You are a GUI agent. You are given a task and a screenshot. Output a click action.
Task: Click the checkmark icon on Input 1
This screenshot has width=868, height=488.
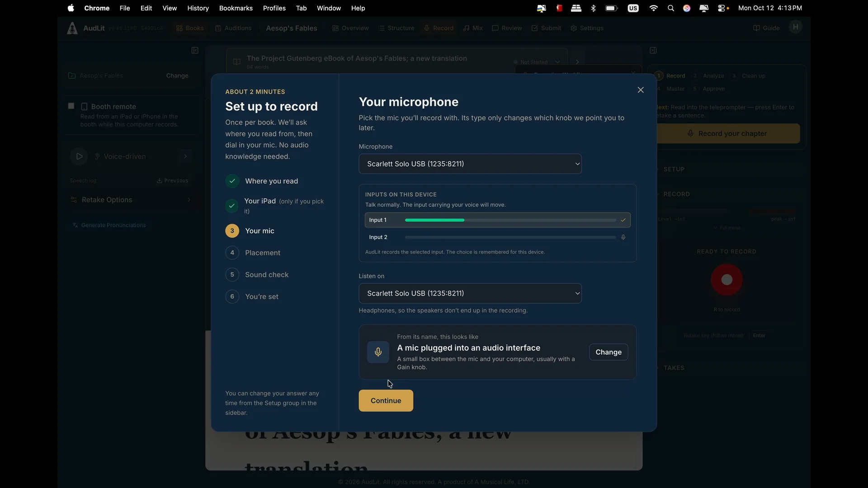[623, 220]
